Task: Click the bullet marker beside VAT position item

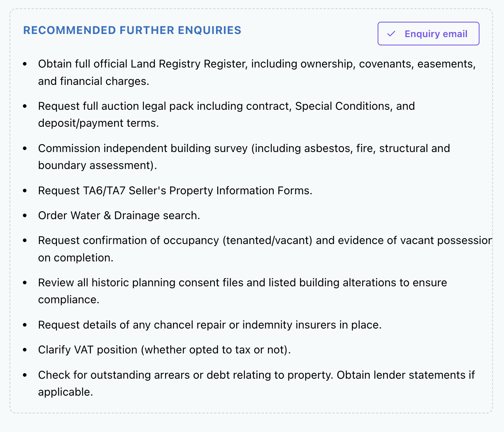Action: tap(26, 350)
